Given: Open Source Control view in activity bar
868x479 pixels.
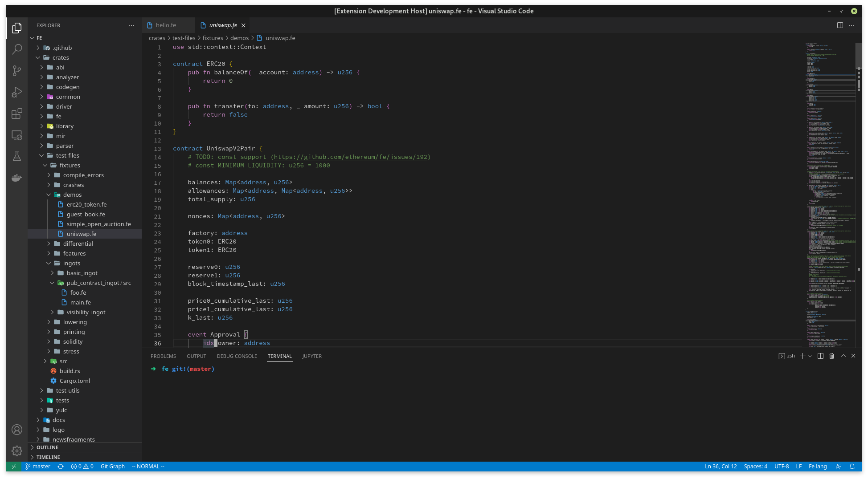Looking at the screenshot, I should pos(17,71).
